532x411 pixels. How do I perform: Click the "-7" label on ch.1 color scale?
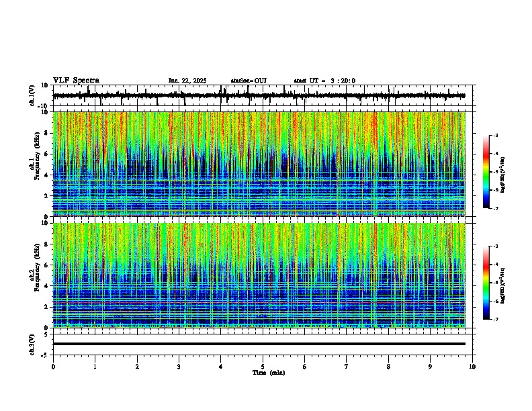pos(496,208)
